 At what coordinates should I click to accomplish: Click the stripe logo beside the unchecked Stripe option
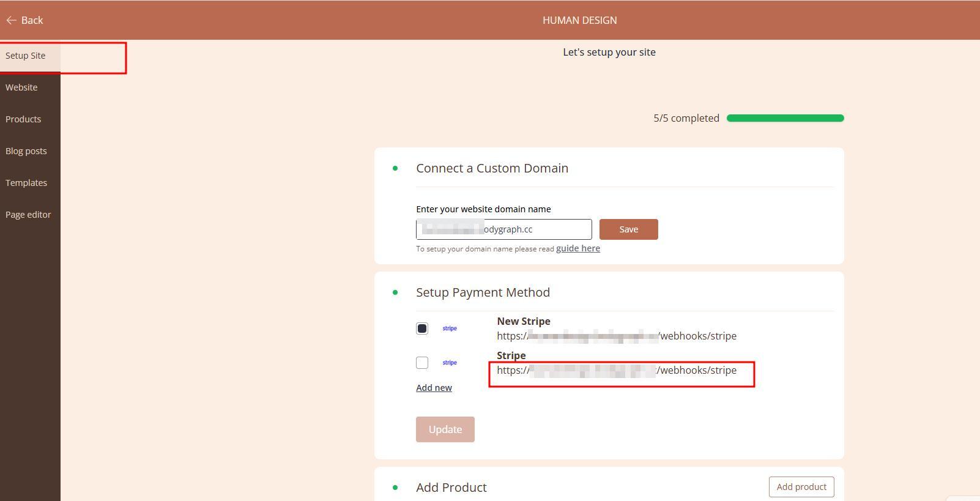click(450, 363)
